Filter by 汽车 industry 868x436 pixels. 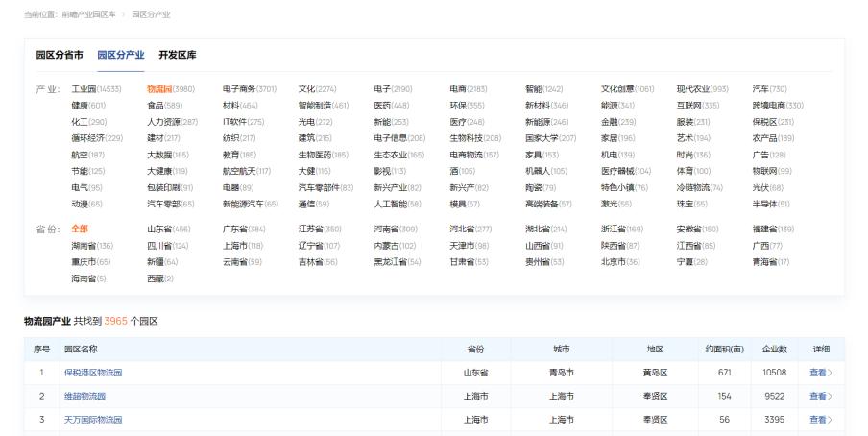[x=769, y=89]
